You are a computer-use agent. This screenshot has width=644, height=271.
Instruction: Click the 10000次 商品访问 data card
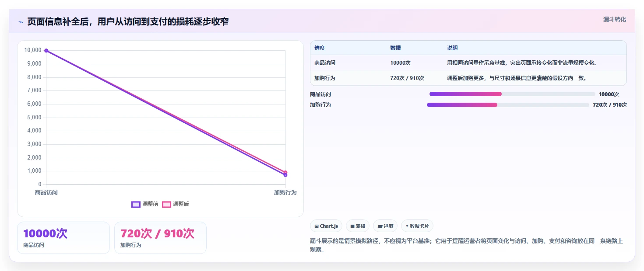(63, 238)
